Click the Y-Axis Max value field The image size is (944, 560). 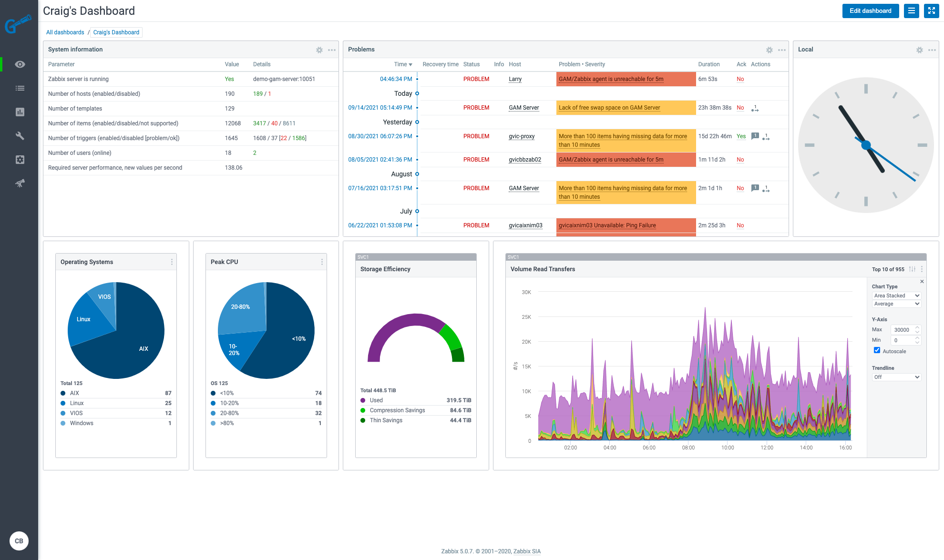pyautogui.click(x=902, y=330)
